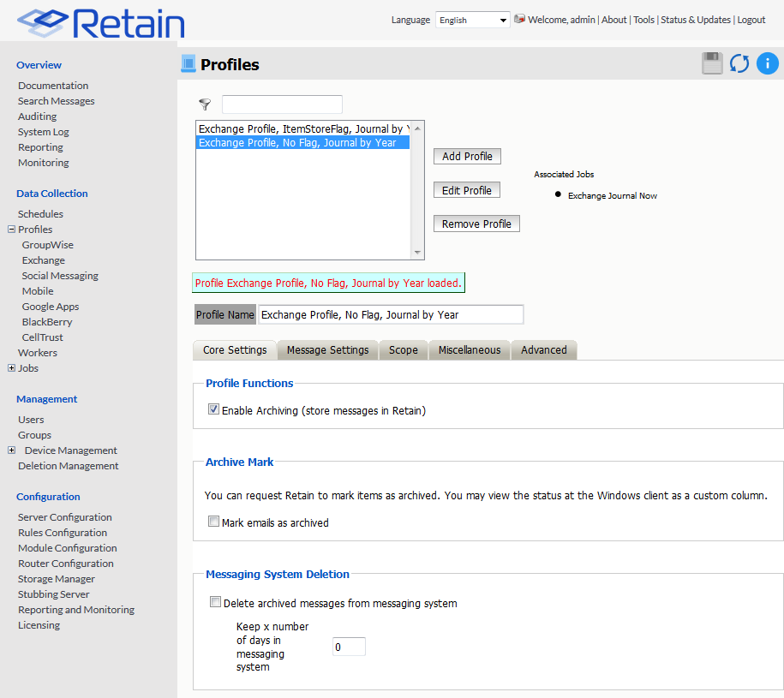Select BlackBerry profiles
This screenshot has width=784, height=698.
47,322
